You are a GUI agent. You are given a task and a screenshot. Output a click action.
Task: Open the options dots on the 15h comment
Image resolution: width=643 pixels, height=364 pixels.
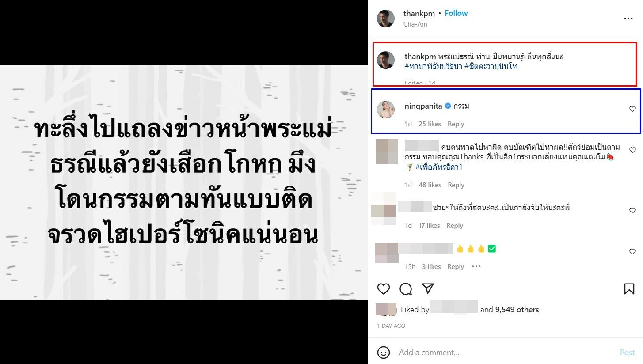[476, 266]
